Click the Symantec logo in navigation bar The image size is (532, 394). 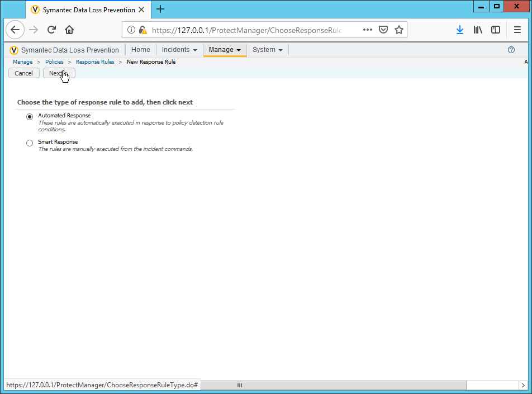tap(14, 50)
